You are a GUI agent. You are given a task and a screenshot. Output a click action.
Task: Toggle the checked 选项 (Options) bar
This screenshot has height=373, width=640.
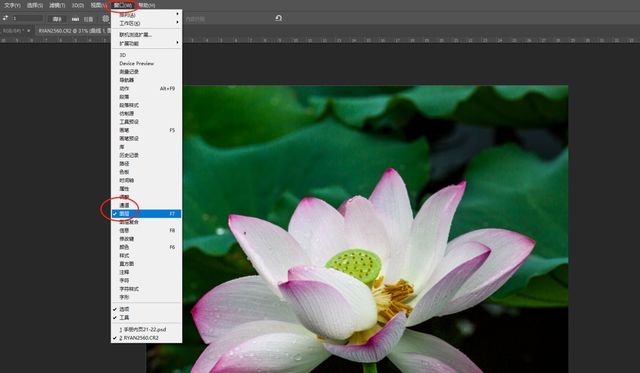click(x=147, y=309)
